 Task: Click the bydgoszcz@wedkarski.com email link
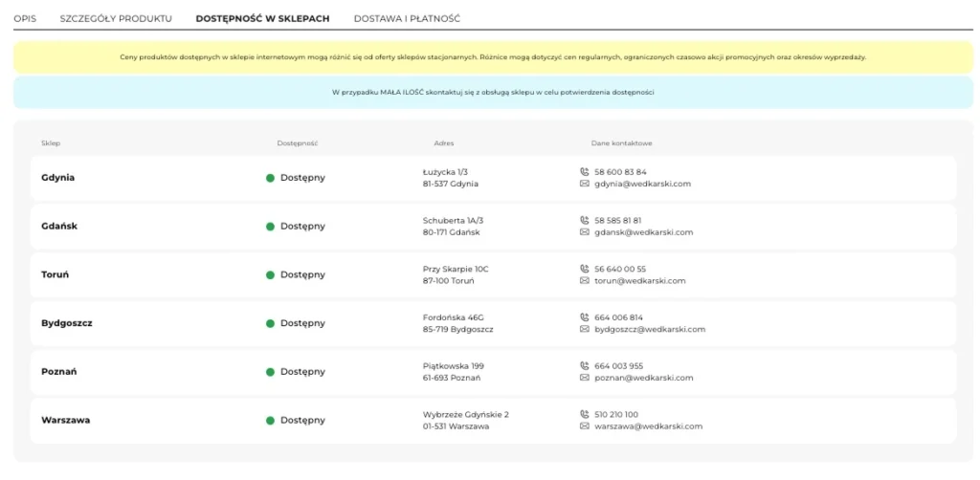pos(650,329)
